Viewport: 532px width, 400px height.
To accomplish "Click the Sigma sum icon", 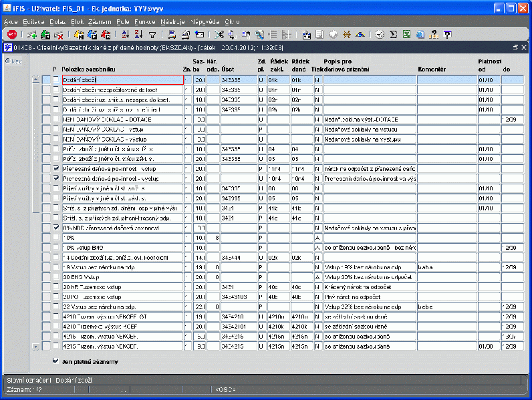I will pos(393,34).
